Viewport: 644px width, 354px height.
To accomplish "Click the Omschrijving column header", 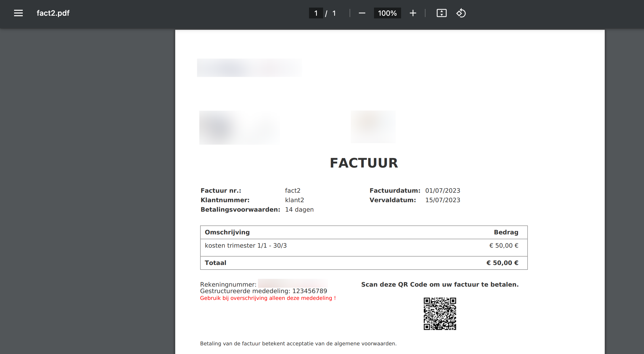I will click(227, 232).
